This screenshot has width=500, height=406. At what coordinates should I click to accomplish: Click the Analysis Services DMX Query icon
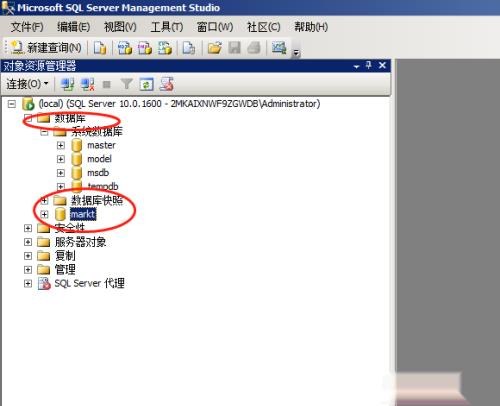click(145, 48)
